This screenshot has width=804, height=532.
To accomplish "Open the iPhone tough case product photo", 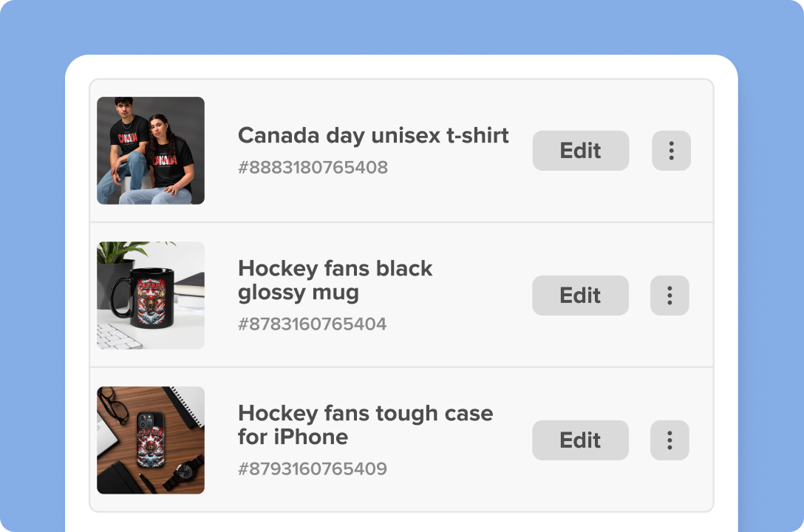I will (x=151, y=440).
